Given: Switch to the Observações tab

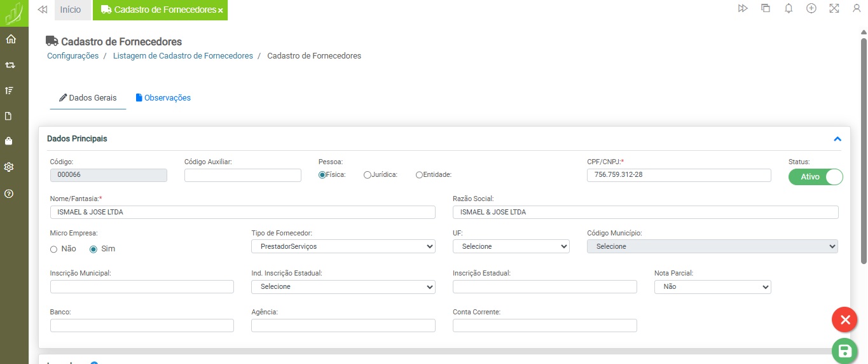Looking at the screenshot, I should coord(163,98).
